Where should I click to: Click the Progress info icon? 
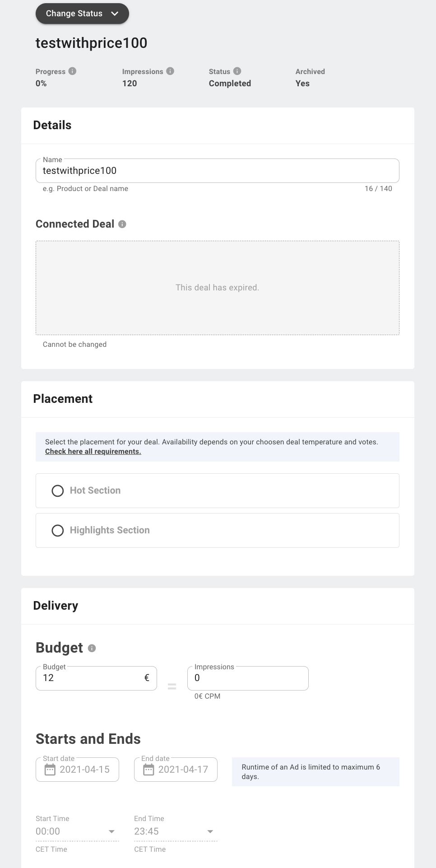pyautogui.click(x=72, y=71)
